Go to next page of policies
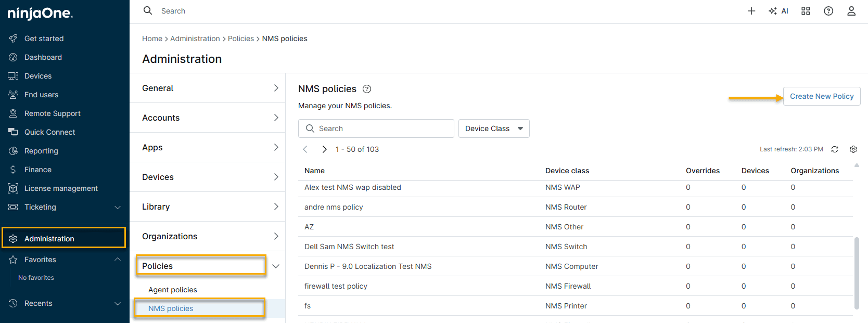The height and width of the screenshot is (323, 868). pyautogui.click(x=324, y=149)
